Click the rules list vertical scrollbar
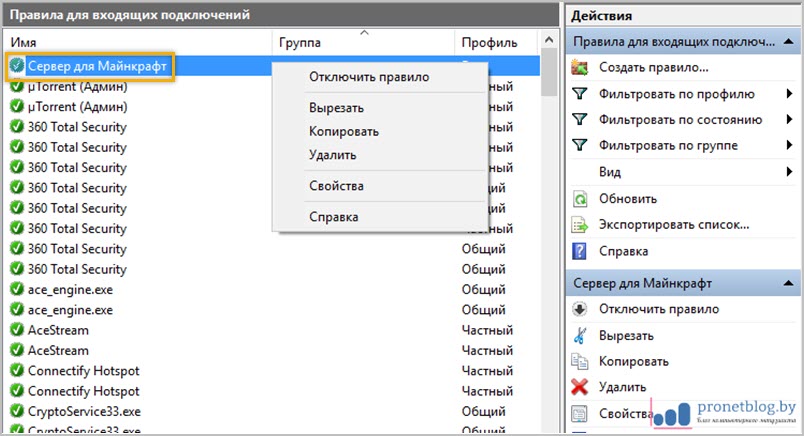The image size is (804, 436). (x=549, y=250)
